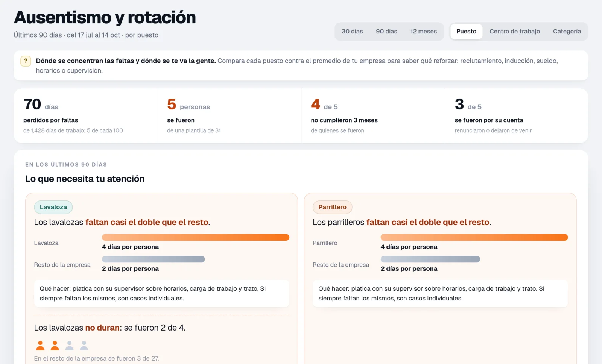Click 'Los lavalozas no duran' statement

109,328
